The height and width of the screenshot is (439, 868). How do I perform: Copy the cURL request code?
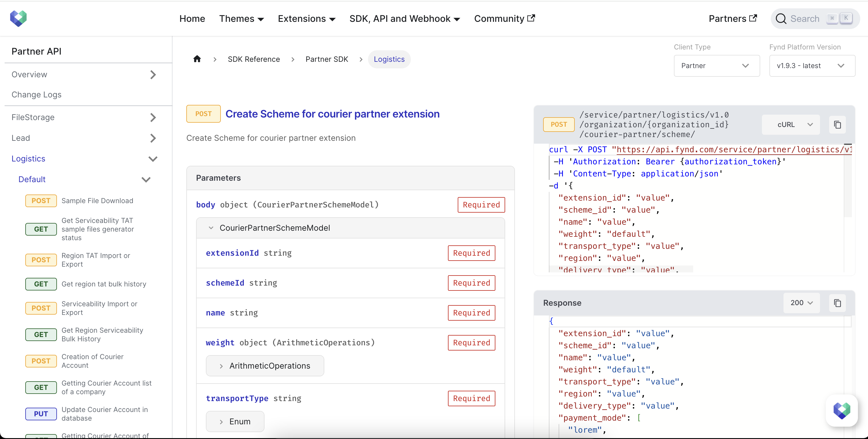(x=837, y=125)
